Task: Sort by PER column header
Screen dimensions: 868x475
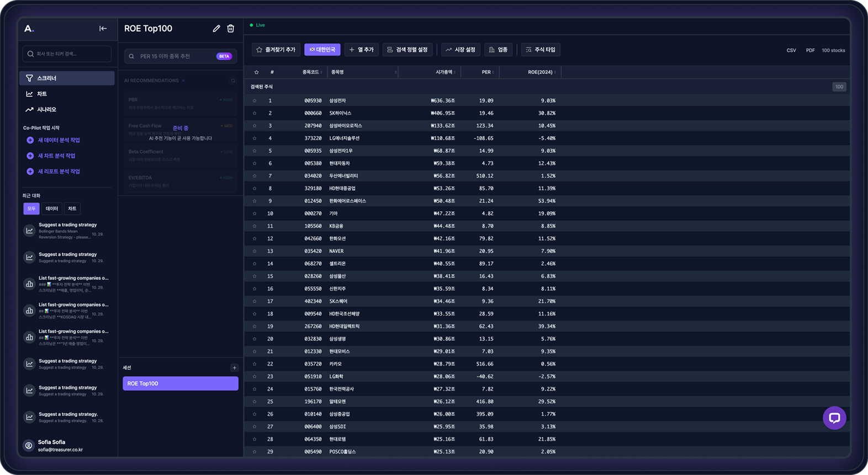Action: click(486, 72)
